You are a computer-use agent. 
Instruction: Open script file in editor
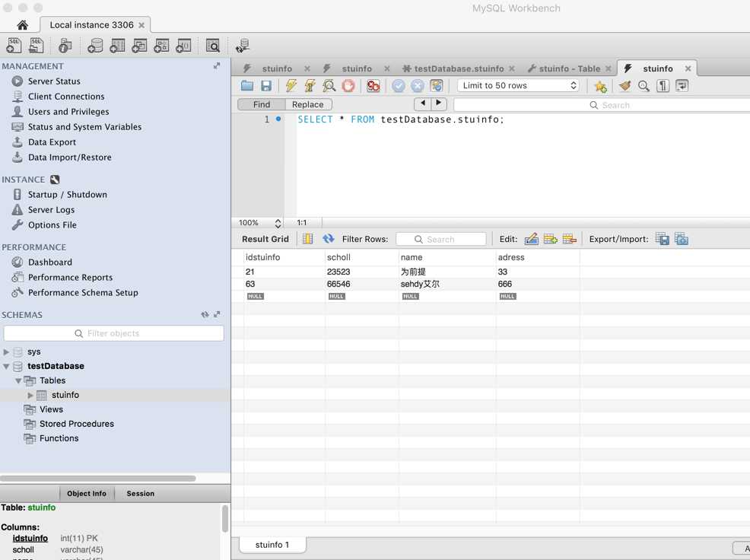(247, 86)
